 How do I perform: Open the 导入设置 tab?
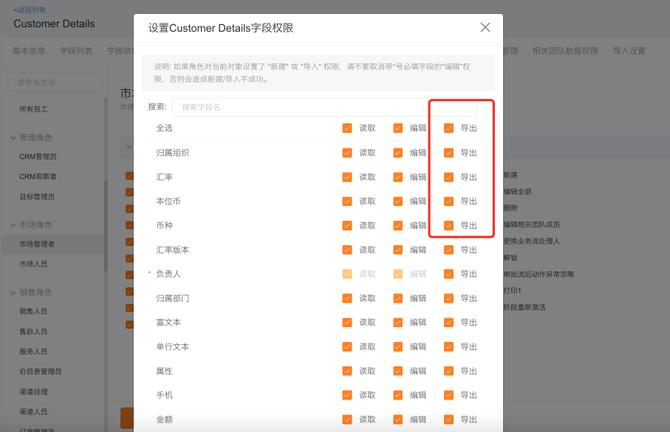tap(629, 50)
